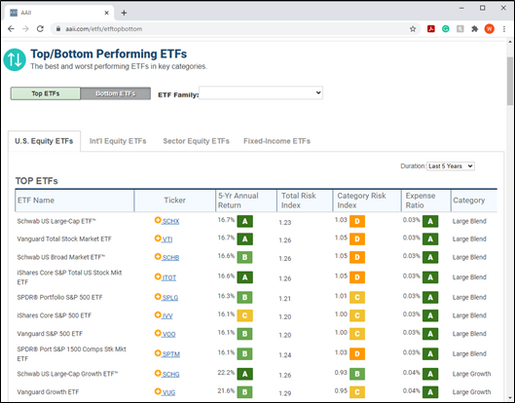Bookmark page with the star icon
515x403 pixels.
pos(413,29)
